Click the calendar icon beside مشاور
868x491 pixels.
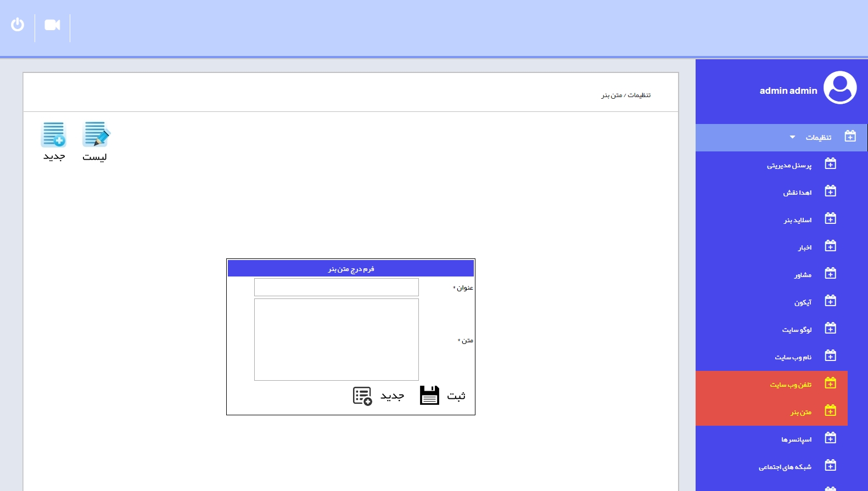830,274
